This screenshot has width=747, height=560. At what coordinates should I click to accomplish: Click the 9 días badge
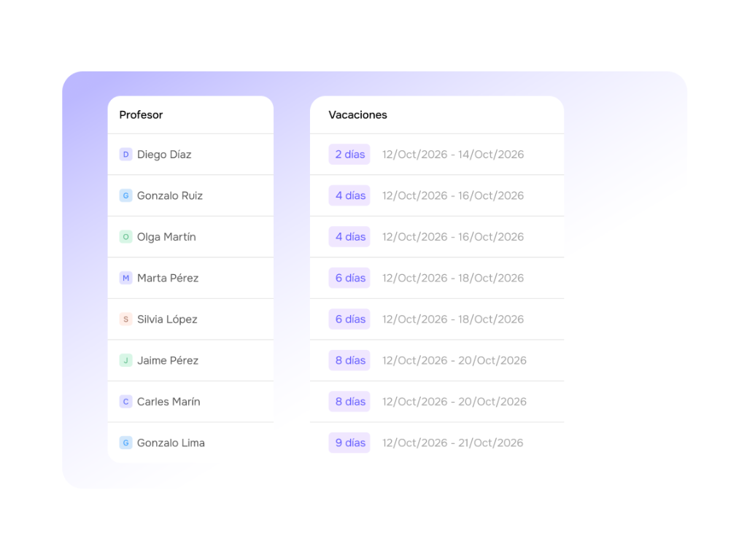pyautogui.click(x=349, y=443)
